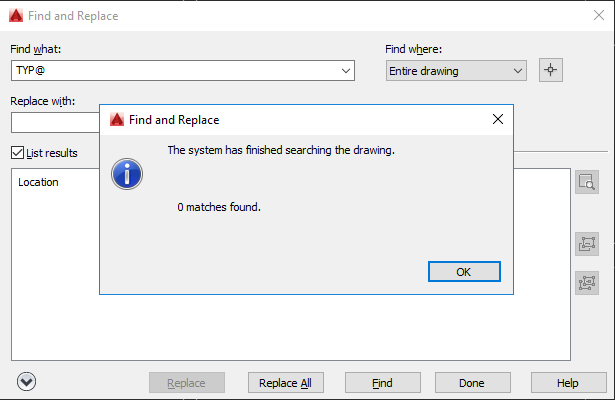This screenshot has width=615, height=400.
Task: Click the Find what text field
Action: (x=175, y=71)
